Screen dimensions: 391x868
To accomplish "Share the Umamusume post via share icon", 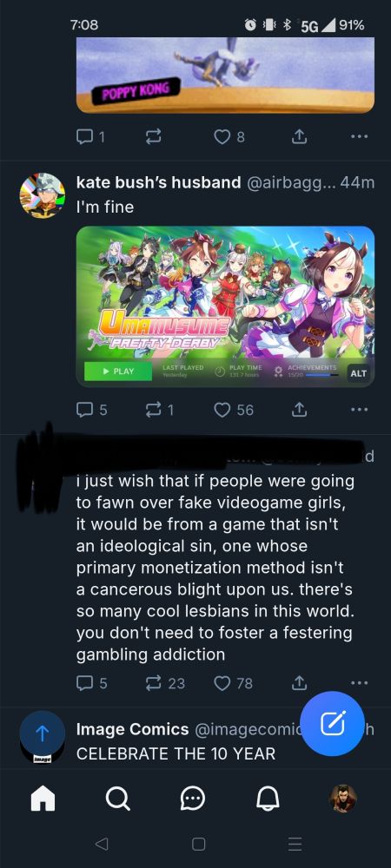I will click(x=299, y=410).
